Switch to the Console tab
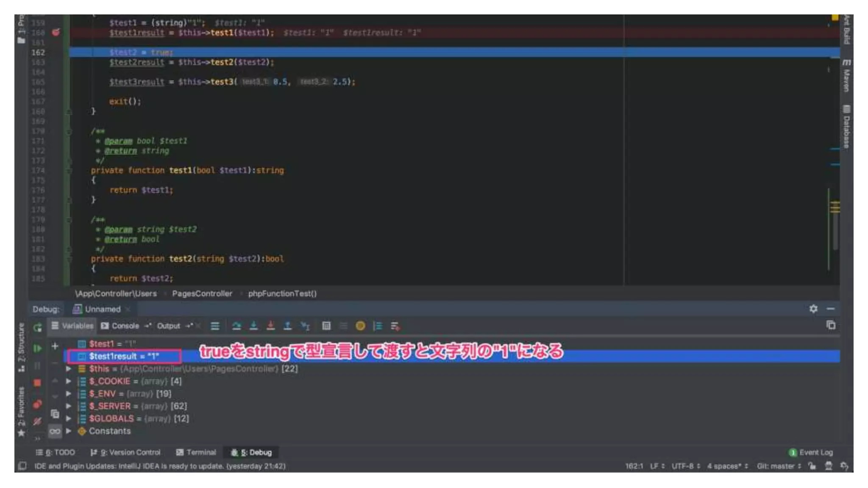This screenshot has width=868, height=488. (120, 326)
